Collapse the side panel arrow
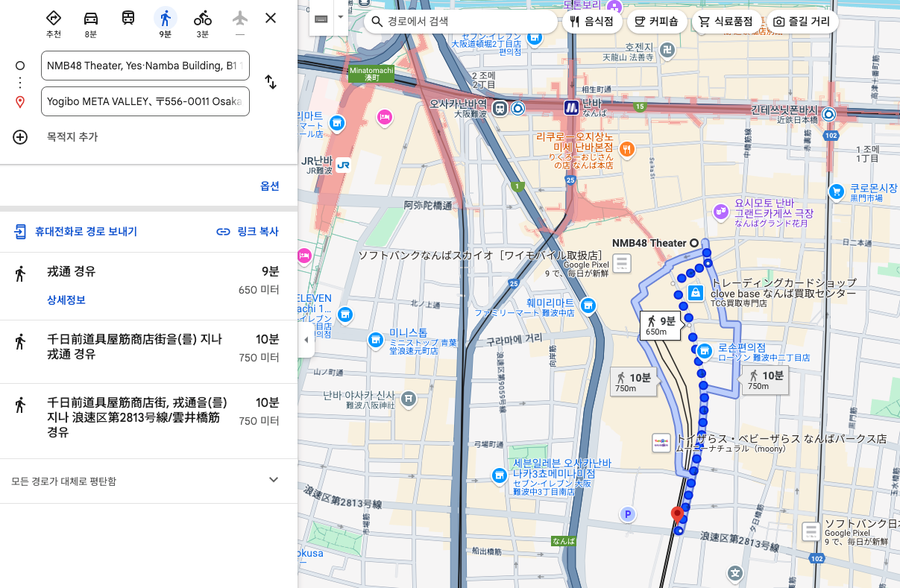Image resolution: width=900 pixels, height=588 pixels. (x=306, y=340)
